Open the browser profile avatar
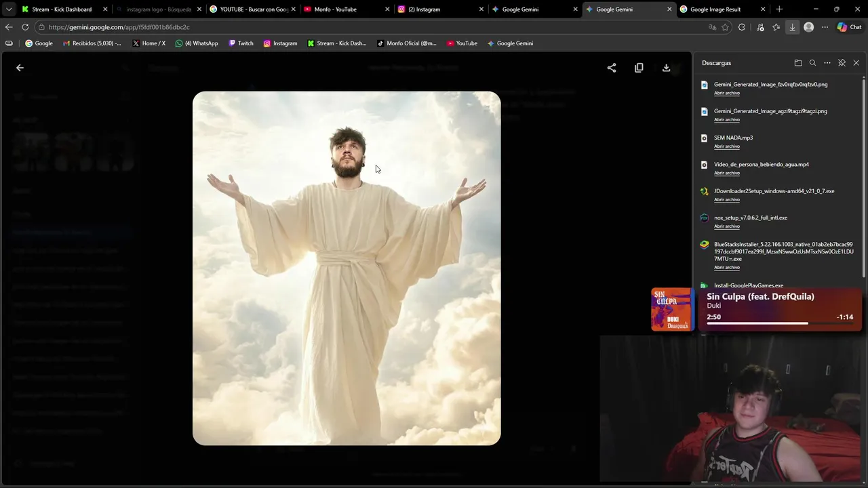The width and height of the screenshot is (868, 488). 808,27
